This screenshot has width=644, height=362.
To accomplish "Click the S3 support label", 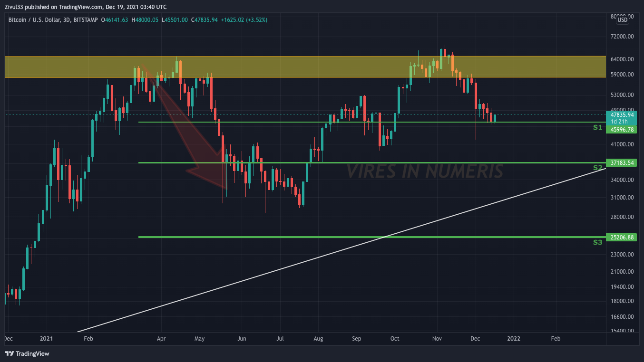I will [597, 242].
